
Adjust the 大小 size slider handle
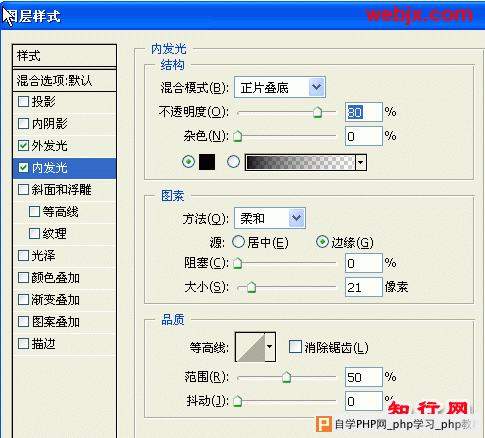251,287
